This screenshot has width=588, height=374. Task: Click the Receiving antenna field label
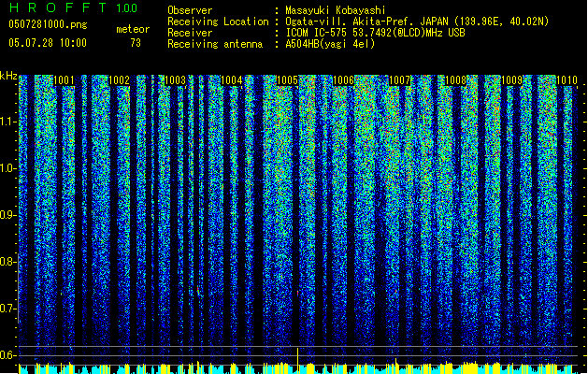(215, 44)
